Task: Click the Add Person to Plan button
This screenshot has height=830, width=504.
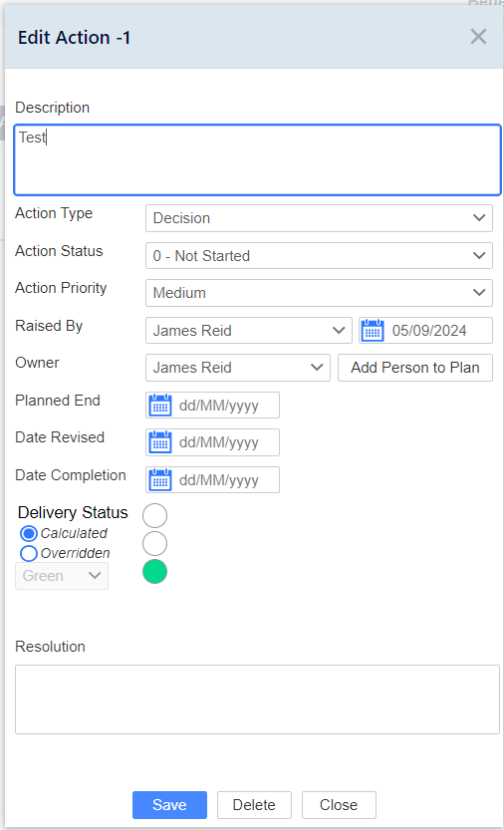Action: point(415,368)
